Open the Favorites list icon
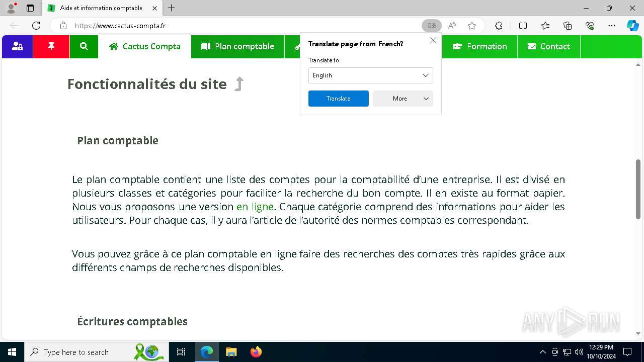Image resolution: width=644 pixels, height=362 pixels. pyautogui.click(x=545, y=26)
